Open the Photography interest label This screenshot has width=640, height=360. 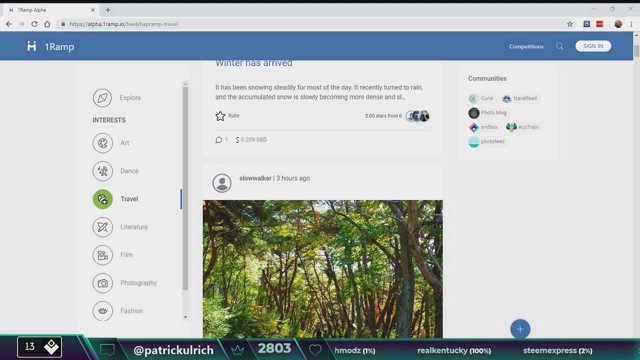click(x=138, y=283)
